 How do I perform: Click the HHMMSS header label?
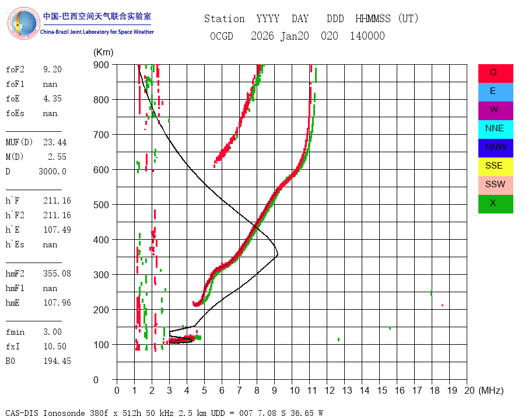tap(373, 19)
